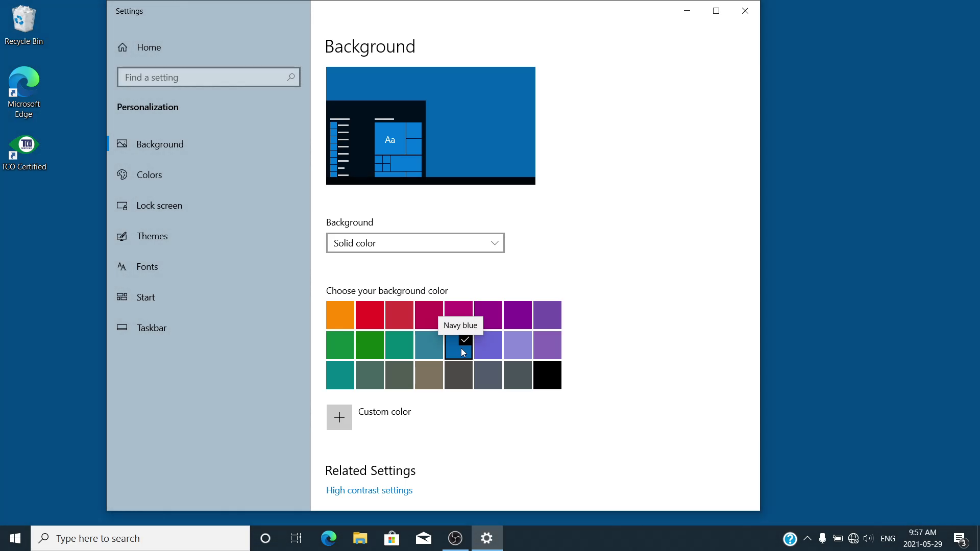Click the Fonts icon in sidebar
The width and height of the screenshot is (980, 551).
[122, 267]
